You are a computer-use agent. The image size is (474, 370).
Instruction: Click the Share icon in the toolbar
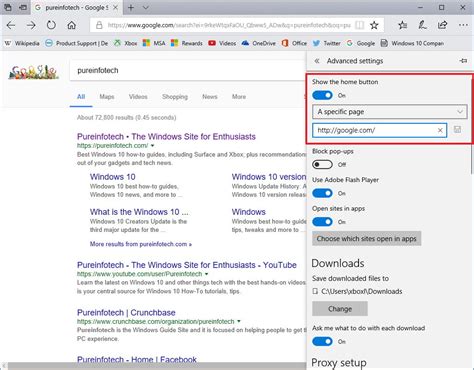pos(442,25)
